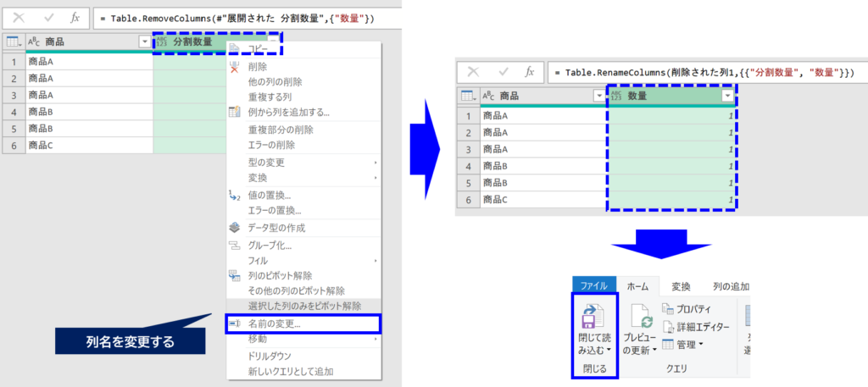Open the ファイル tab
Image resolution: width=868 pixels, height=387 pixels.
coord(594,286)
